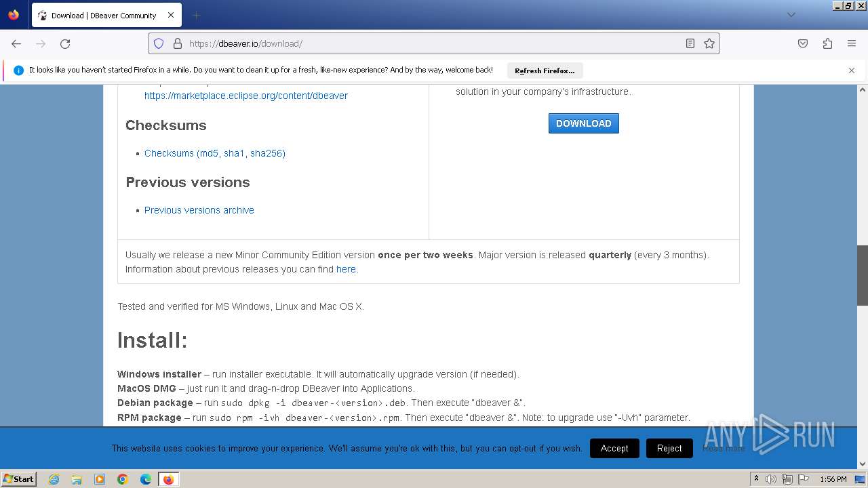Click the 'RPM package' bold text
This screenshot has width=868, height=488.
tap(149, 418)
